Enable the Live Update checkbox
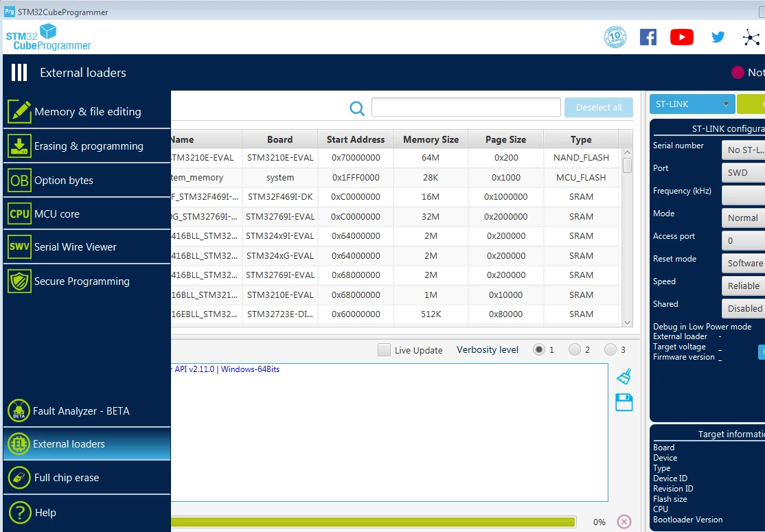Image resolution: width=765 pixels, height=532 pixels. pos(384,350)
